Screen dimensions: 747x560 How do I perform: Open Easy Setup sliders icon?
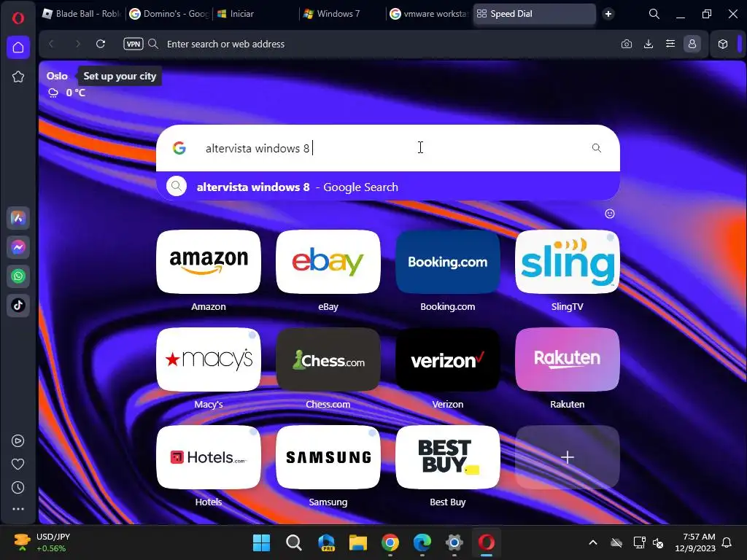pos(670,44)
